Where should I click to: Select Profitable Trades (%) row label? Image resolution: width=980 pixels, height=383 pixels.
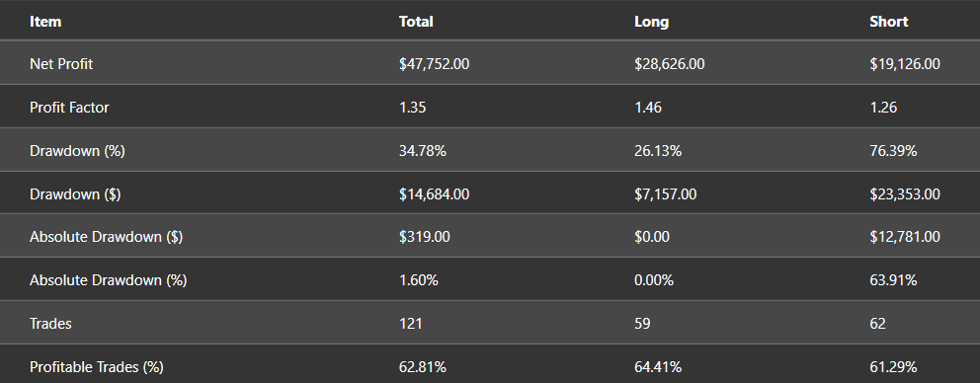(96, 367)
